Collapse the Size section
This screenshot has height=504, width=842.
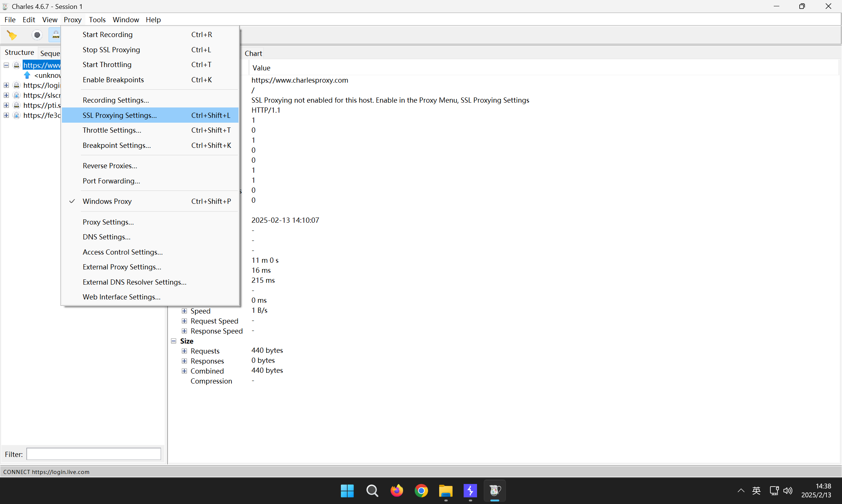point(174,341)
